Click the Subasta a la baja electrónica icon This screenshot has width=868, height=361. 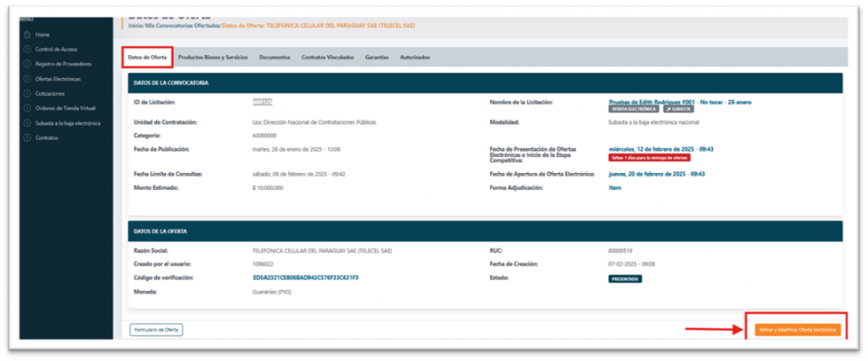[x=27, y=123]
